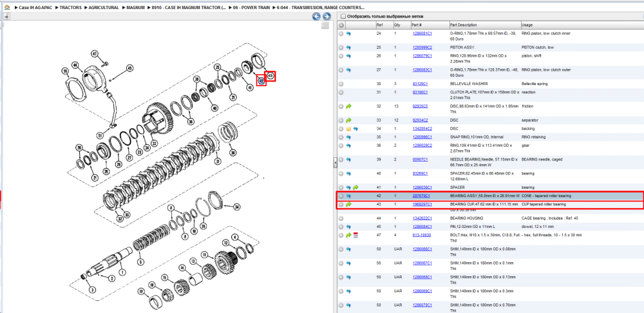
Task: Click the blue arrow icon on the Ref 27 row
Action: point(348,70)
